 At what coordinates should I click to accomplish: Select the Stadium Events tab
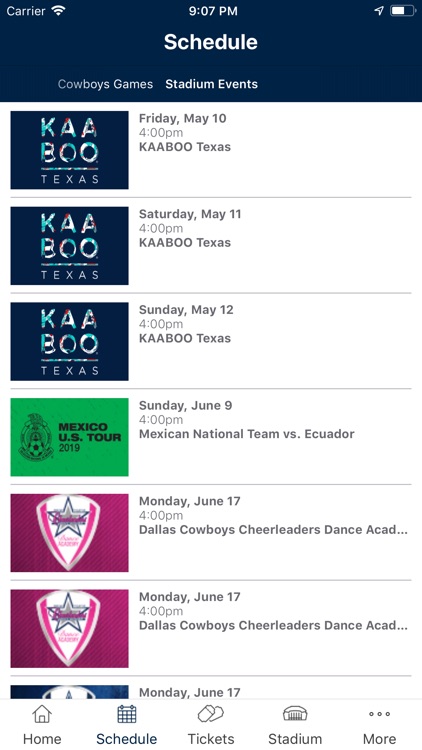pyautogui.click(x=211, y=84)
